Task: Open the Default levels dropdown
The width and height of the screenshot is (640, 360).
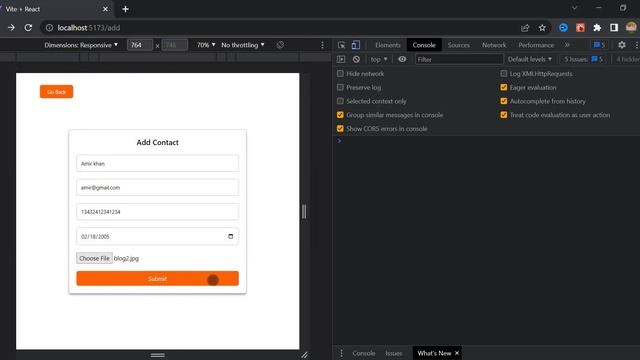Action: pos(530,59)
